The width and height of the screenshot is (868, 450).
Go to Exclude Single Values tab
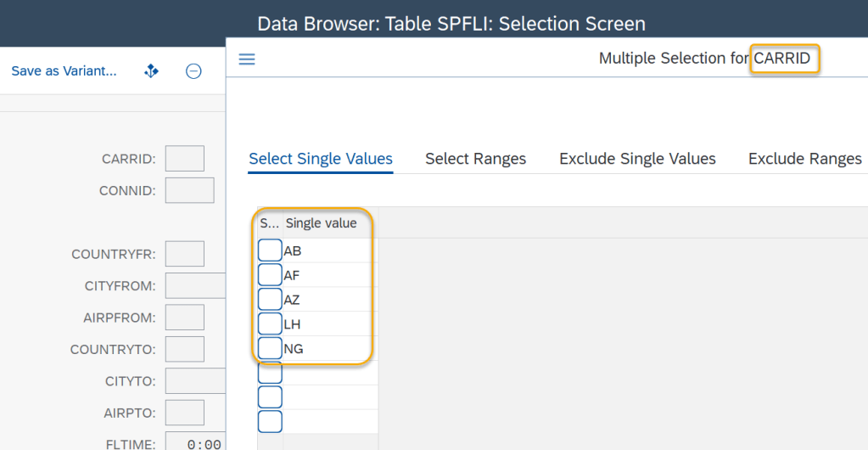[x=637, y=159]
